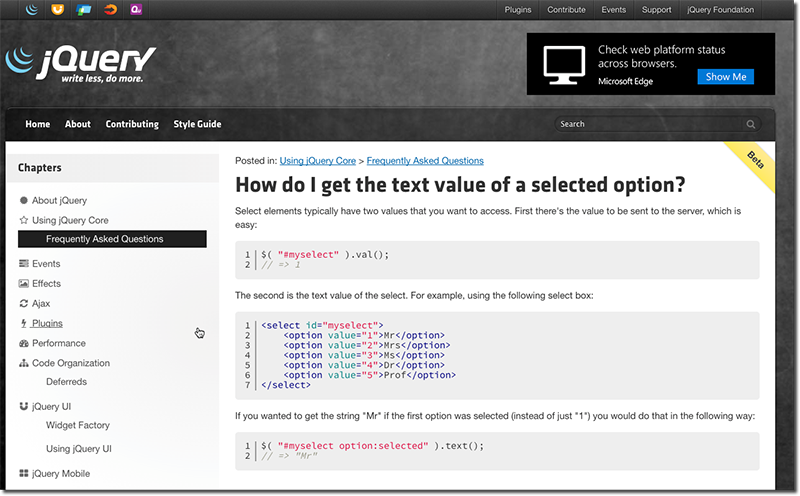Open the Contributing nav item

pyautogui.click(x=132, y=124)
